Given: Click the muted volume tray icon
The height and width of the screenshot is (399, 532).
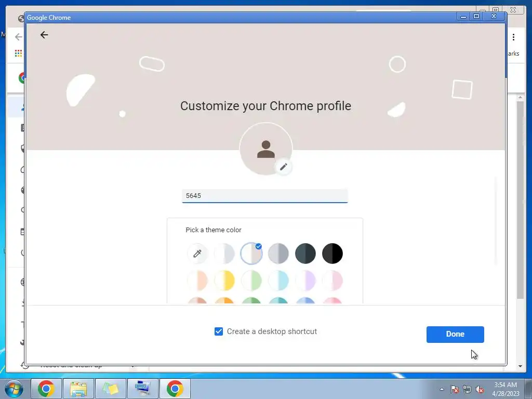Looking at the screenshot, I should tap(480, 389).
